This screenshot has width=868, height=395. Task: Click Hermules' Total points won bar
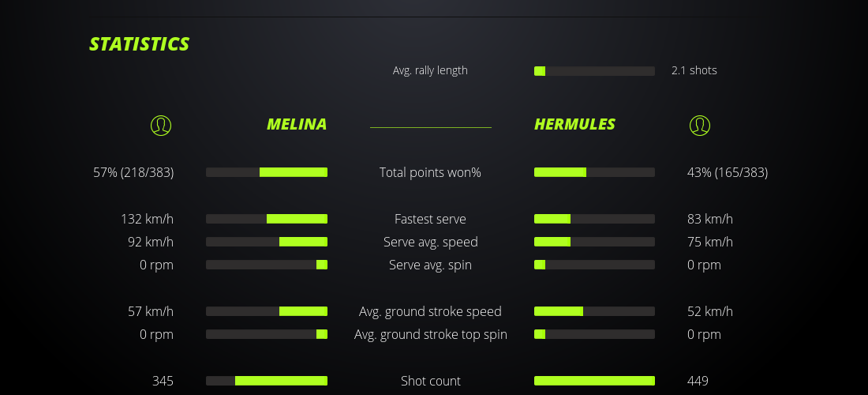point(594,172)
